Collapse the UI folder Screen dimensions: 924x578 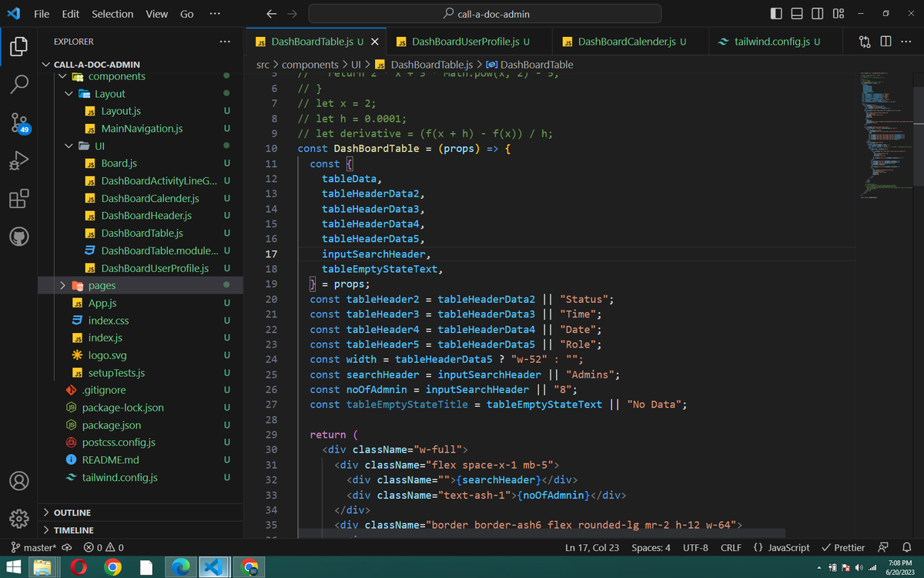click(x=140, y=146)
